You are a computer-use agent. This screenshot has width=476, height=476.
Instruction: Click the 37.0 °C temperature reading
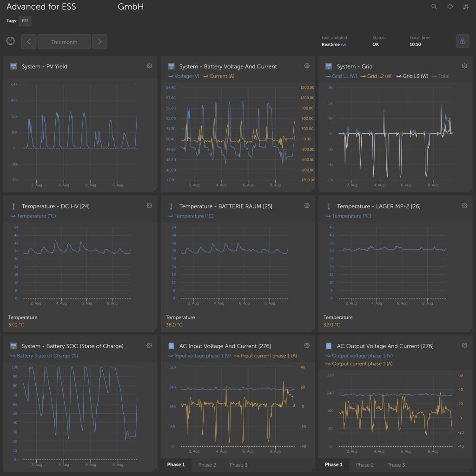pos(16,325)
